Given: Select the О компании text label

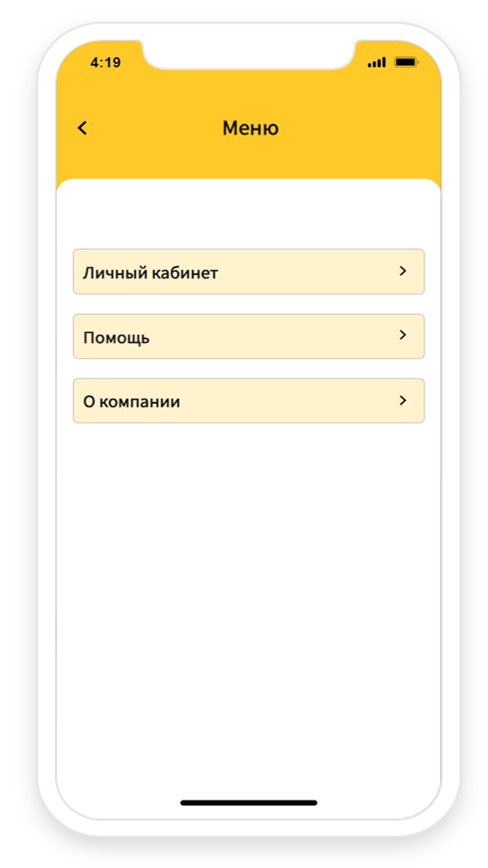Looking at the screenshot, I should [x=132, y=402].
